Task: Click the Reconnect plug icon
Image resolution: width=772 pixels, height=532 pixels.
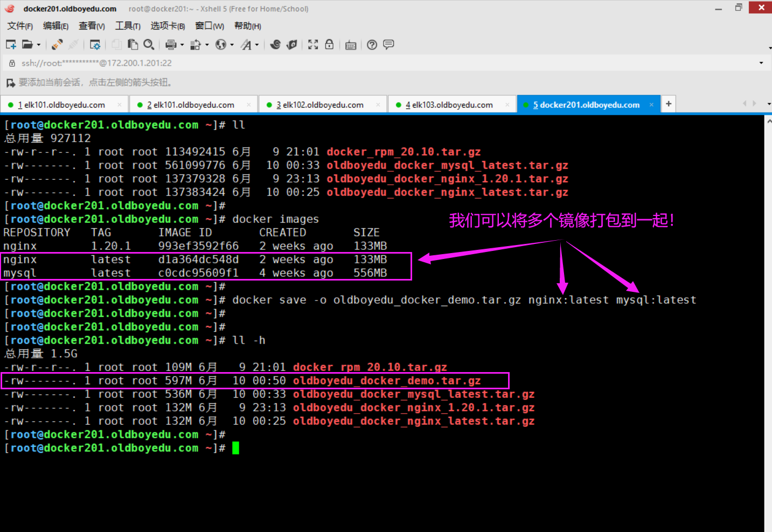Action: [57, 45]
